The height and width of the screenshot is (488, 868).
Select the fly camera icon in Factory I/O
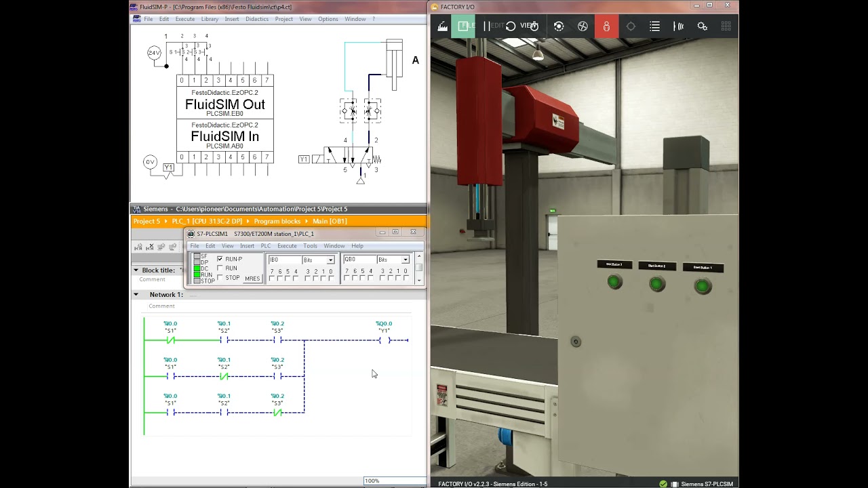pyautogui.click(x=583, y=26)
